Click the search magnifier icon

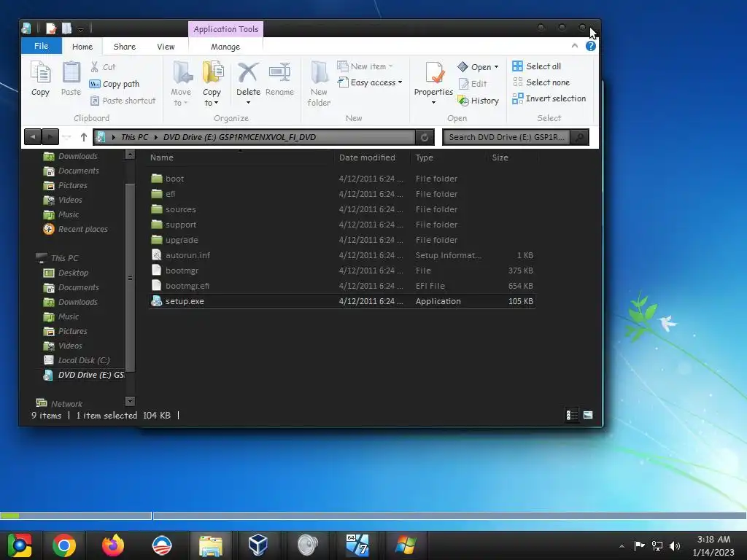pyautogui.click(x=579, y=137)
